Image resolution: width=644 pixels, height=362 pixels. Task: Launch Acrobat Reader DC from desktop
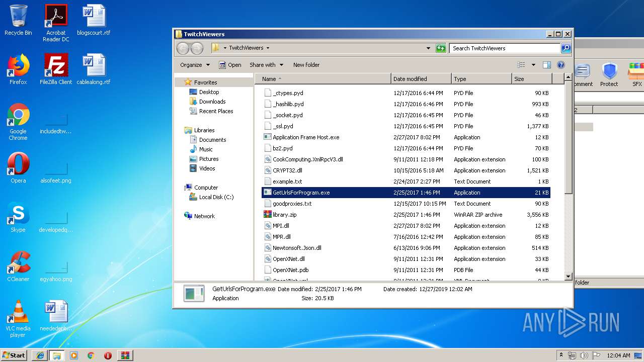[x=56, y=23]
